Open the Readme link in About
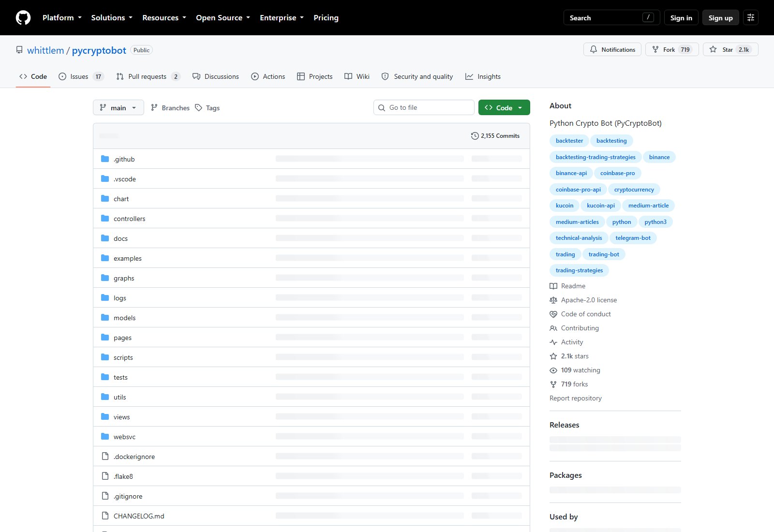 567,286
